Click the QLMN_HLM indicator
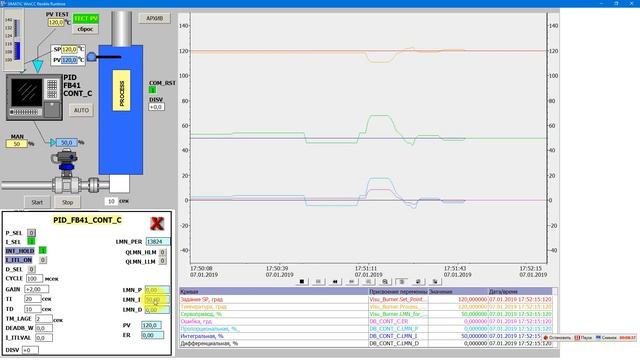The height and width of the screenshot is (360, 640). 162,252
